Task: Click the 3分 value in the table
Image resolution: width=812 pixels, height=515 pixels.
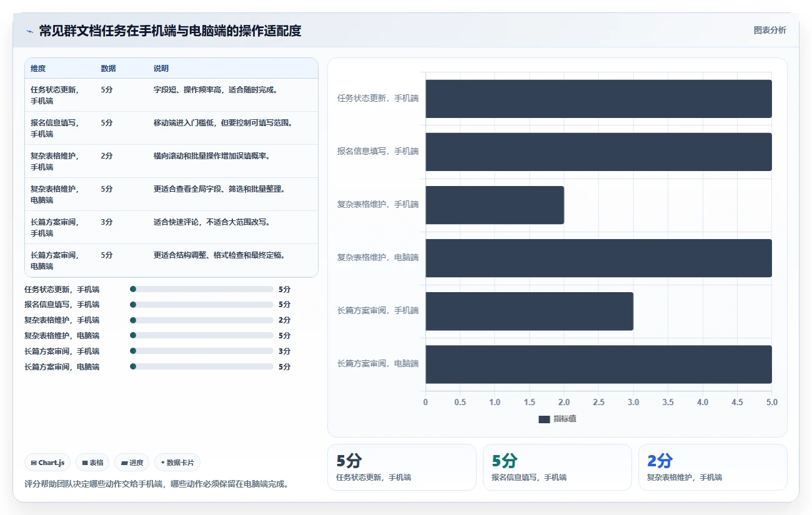Action: click(107, 222)
